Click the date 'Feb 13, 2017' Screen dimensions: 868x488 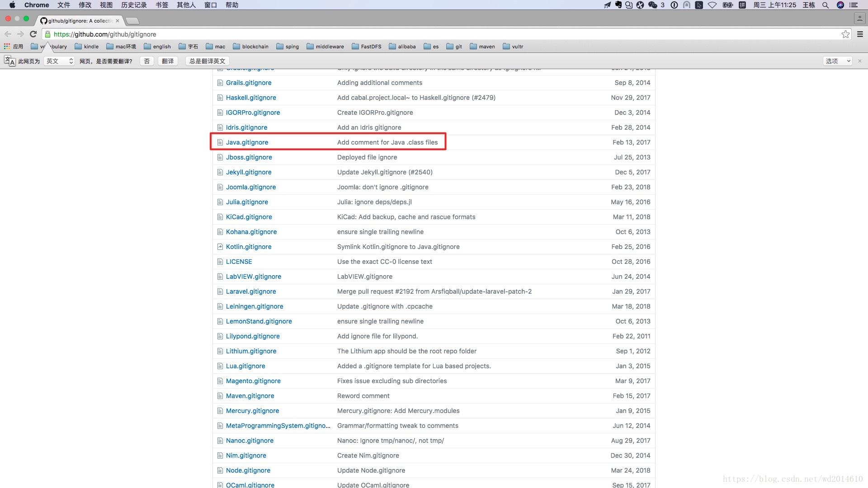632,142
